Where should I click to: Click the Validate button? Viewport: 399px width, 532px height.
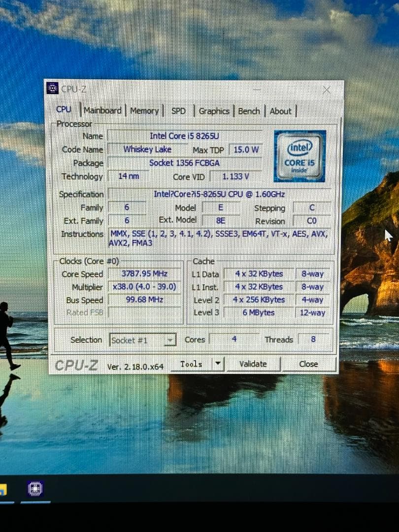tap(253, 364)
